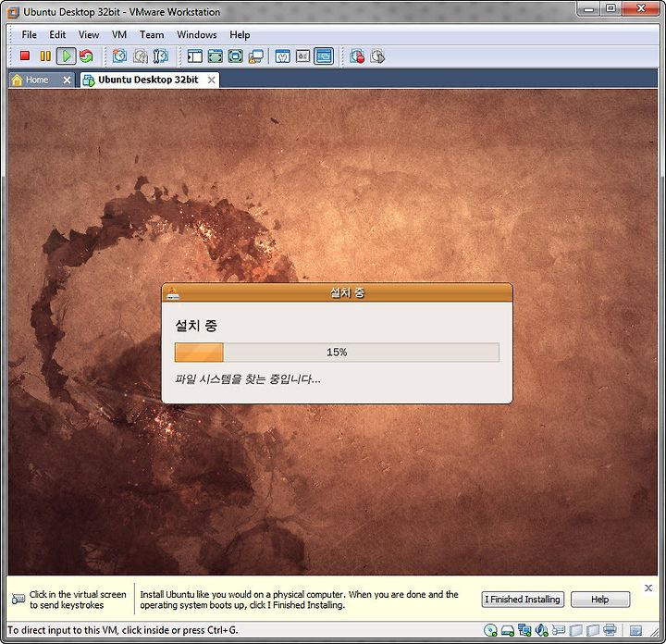Show the appliance view icon

coord(302,56)
